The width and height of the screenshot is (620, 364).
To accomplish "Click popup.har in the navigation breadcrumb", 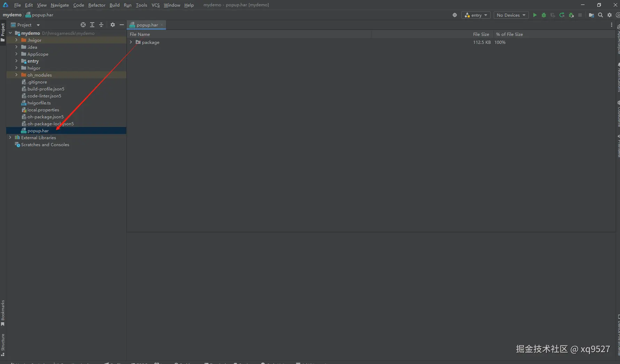I will [39, 15].
